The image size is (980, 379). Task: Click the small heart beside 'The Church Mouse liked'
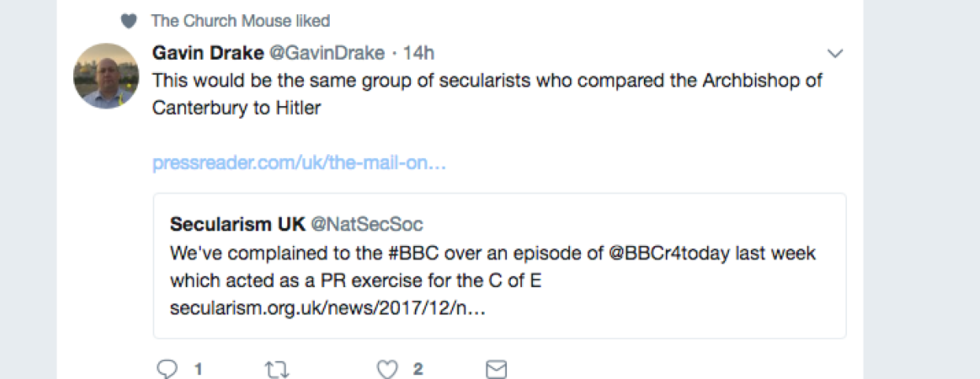point(129,21)
